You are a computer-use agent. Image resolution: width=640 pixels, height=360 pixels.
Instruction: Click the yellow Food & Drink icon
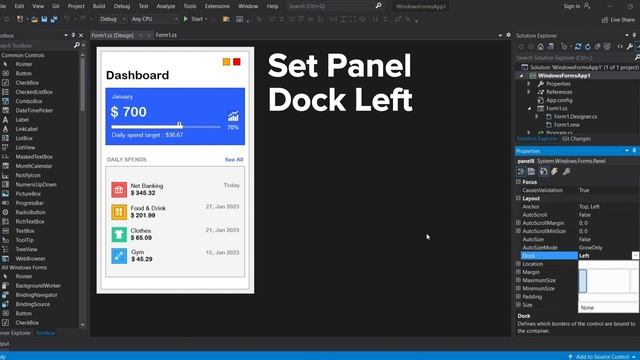coord(119,212)
